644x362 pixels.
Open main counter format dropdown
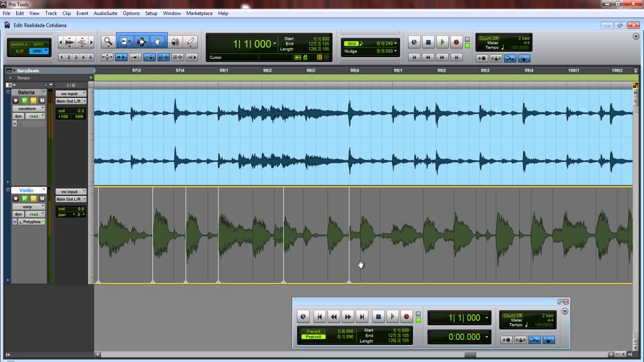[275, 44]
